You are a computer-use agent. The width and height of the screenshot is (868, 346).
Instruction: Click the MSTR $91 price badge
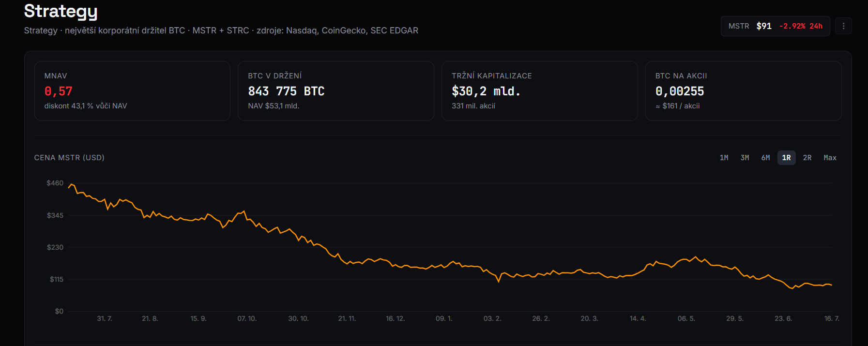click(x=775, y=26)
